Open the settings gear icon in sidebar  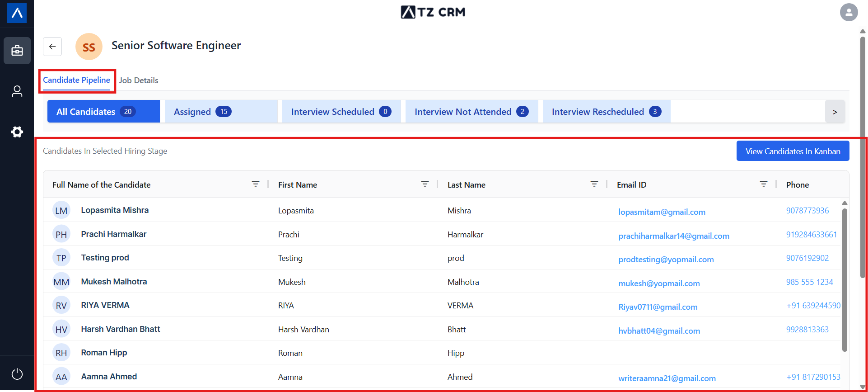pos(17,132)
